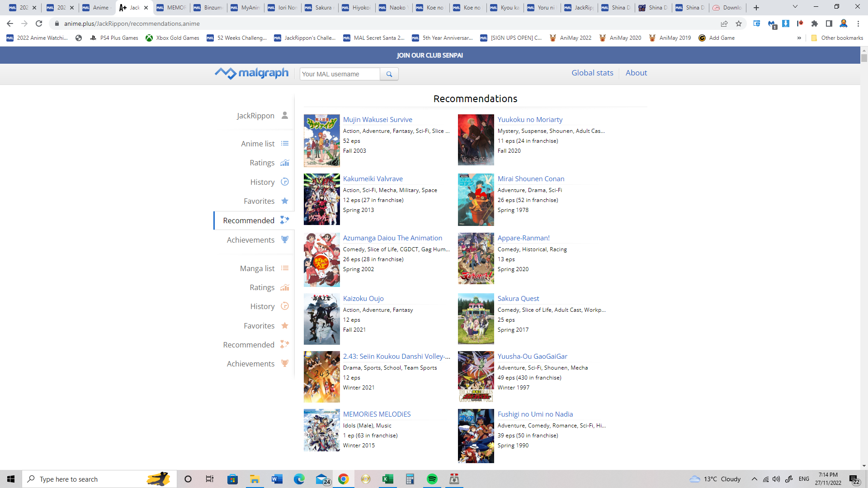868x488 pixels.
Task: Click the MAL username input field
Action: point(340,74)
